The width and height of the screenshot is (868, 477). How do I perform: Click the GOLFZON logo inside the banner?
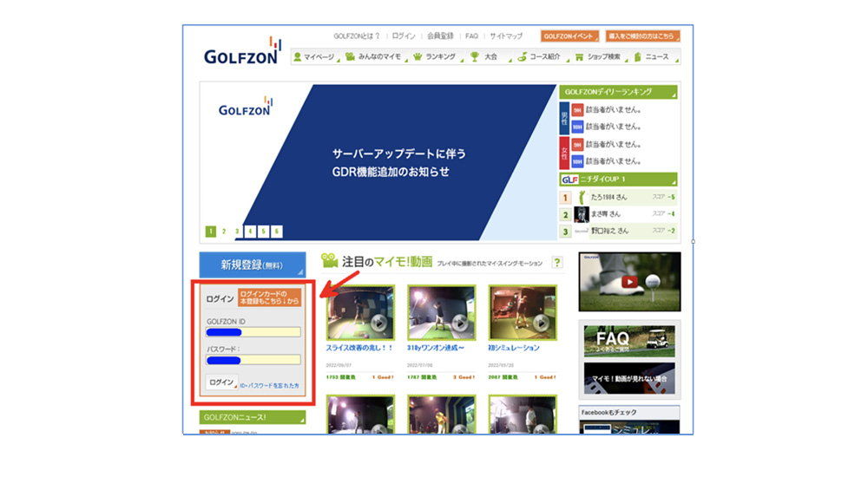point(246,107)
